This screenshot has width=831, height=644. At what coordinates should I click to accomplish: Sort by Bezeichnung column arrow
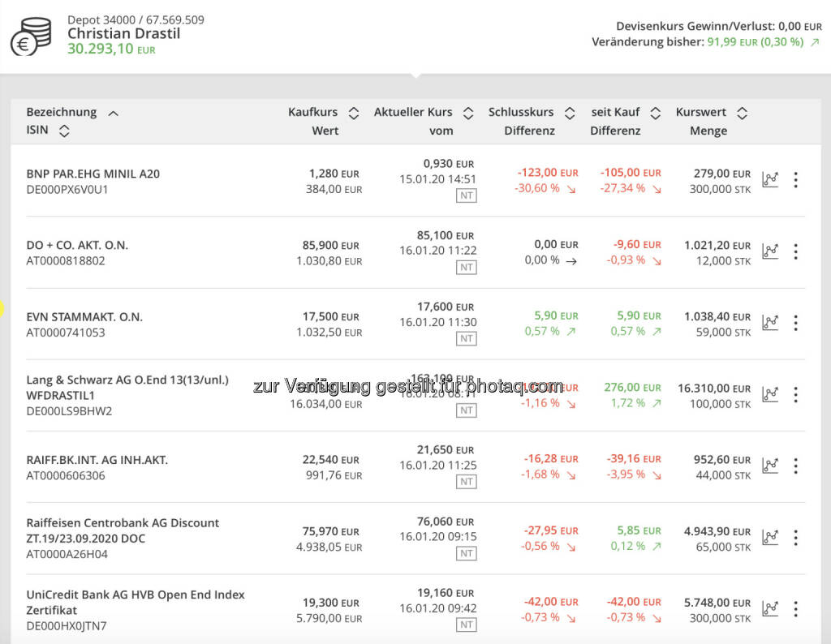(113, 113)
